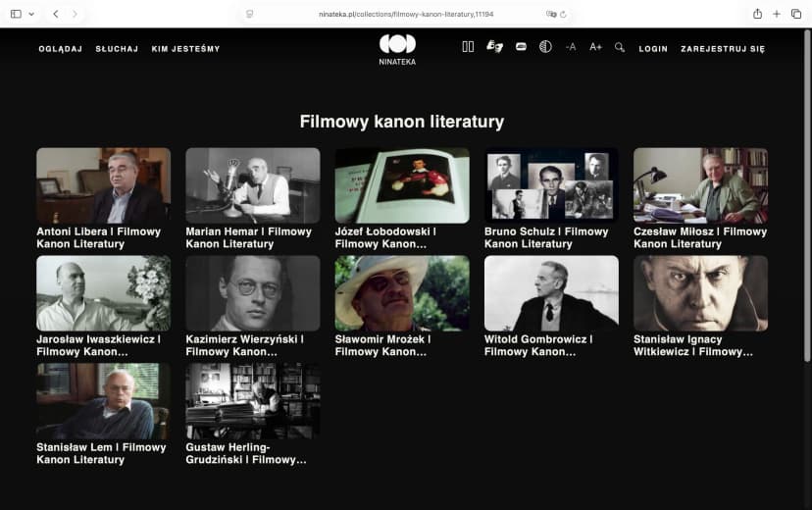Increase font size with A+
Screen dimensions: 812x510
point(595,47)
